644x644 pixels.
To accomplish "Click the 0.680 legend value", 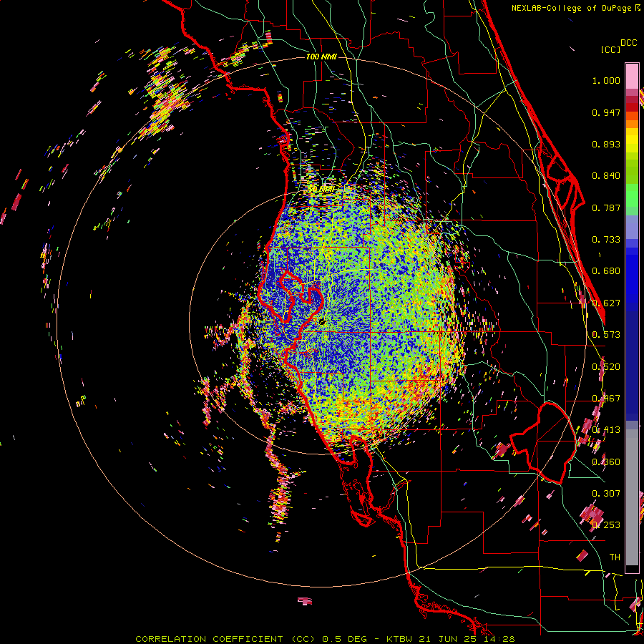I will tap(606, 271).
